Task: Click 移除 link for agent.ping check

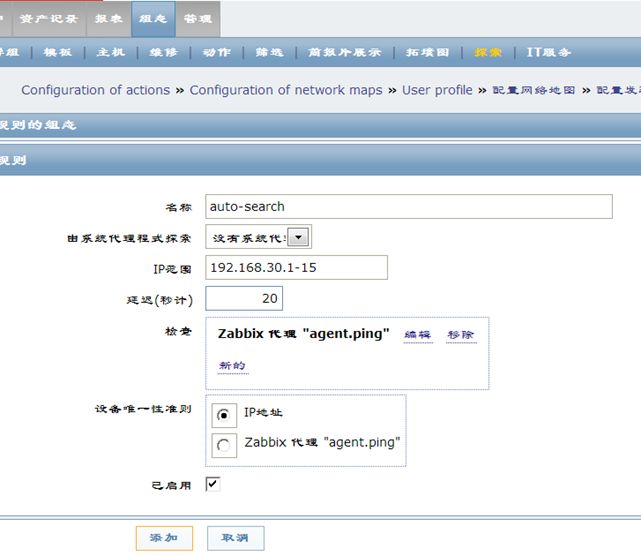Action: (461, 335)
